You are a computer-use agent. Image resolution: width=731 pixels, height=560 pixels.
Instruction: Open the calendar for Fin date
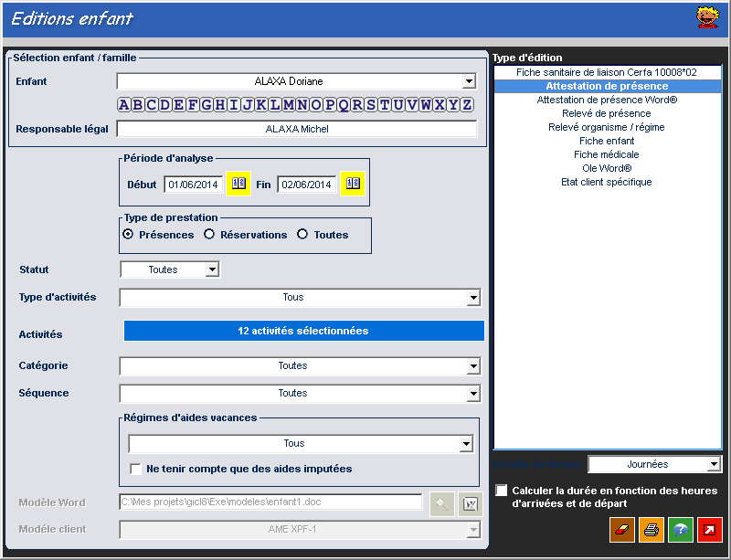(353, 184)
